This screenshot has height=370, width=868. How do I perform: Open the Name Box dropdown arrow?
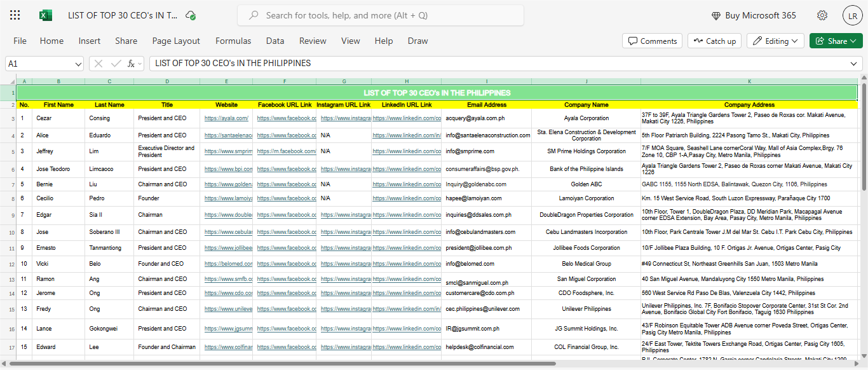[78, 64]
